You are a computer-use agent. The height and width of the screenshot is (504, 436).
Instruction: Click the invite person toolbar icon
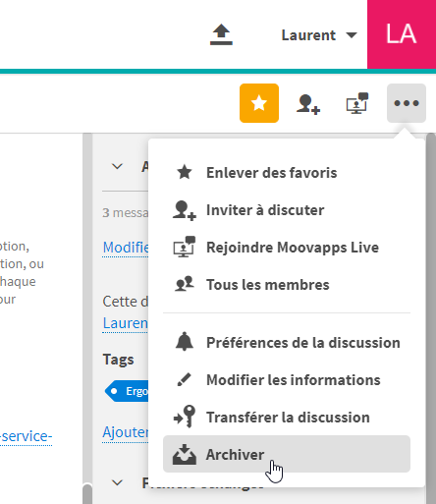coord(308,104)
